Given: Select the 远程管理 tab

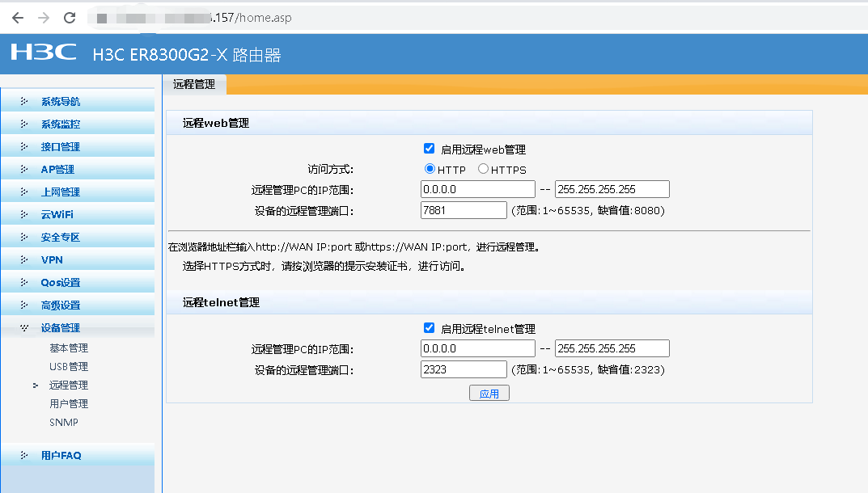Looking at the screenshot, I should (194, 84).
